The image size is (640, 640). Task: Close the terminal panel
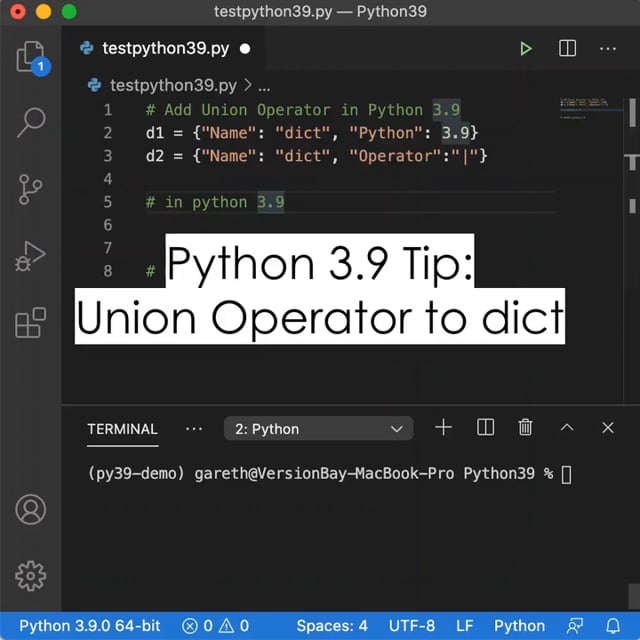pyautogui.click(x=608, y=428)
